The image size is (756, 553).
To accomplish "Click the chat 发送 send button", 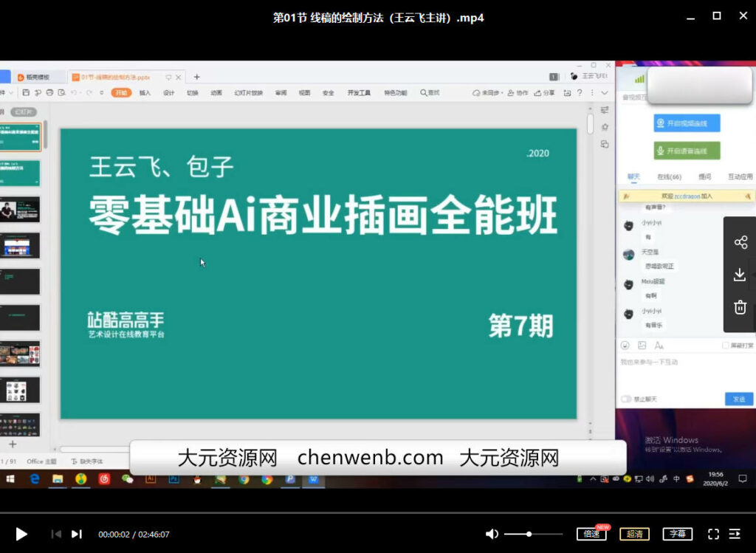I will [739, 399].
